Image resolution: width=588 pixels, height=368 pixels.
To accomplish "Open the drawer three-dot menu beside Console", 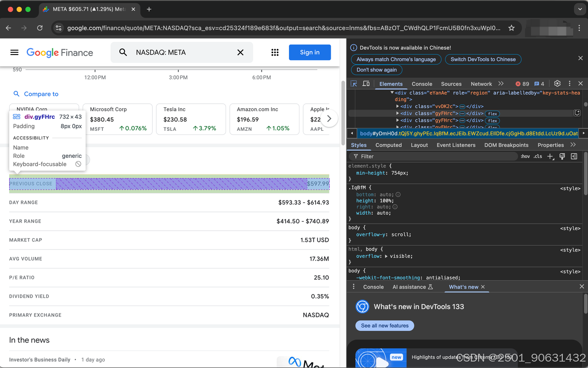I will pyautogui.click(x=353, y=287).
